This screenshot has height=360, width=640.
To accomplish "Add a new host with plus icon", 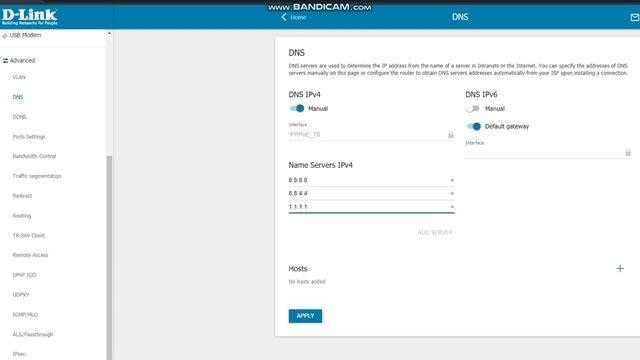I will pyautogui.click(x=620, y=269).
